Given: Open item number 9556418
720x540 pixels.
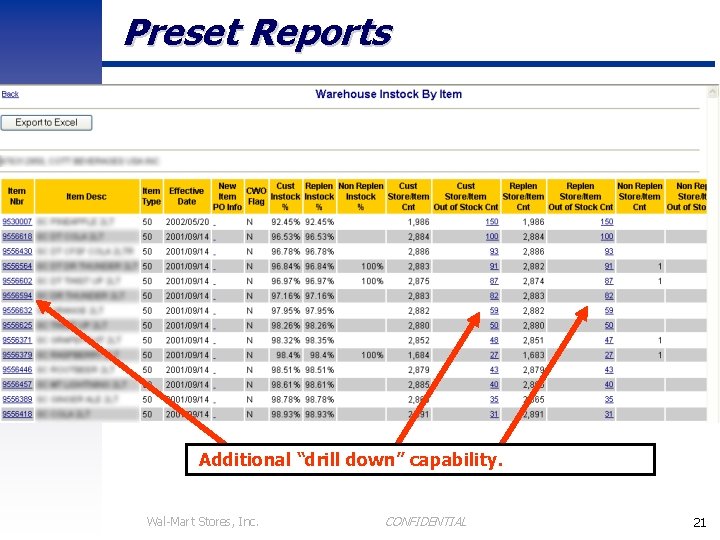Looking at the screenshot, I should coord(17,414).
